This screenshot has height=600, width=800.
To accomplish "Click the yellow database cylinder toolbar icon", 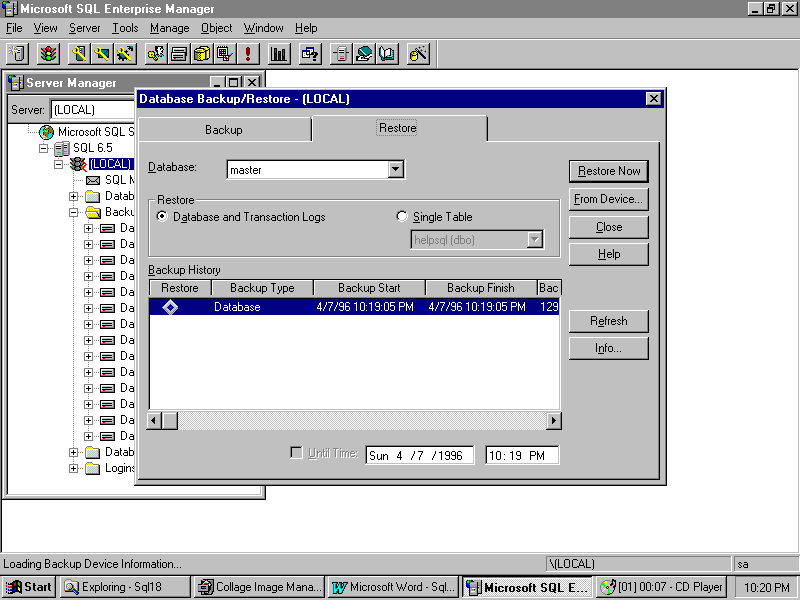I will (202, 54).
